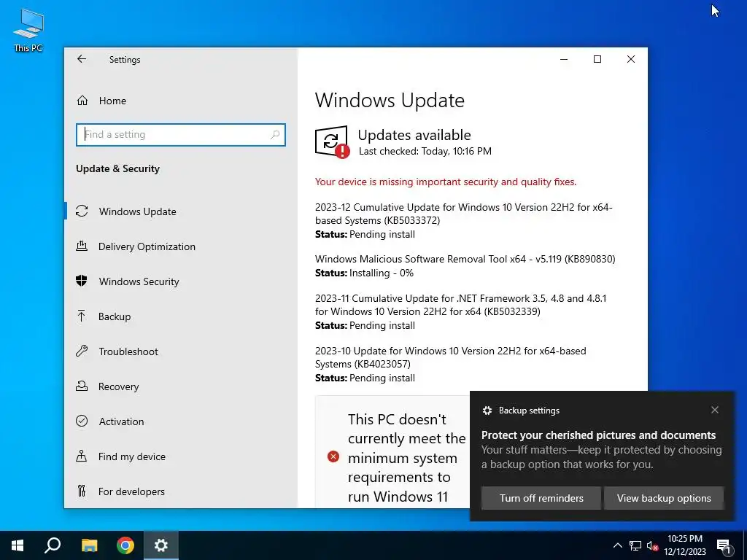Go back with the Settings back arrow

(x=82, y=59)
